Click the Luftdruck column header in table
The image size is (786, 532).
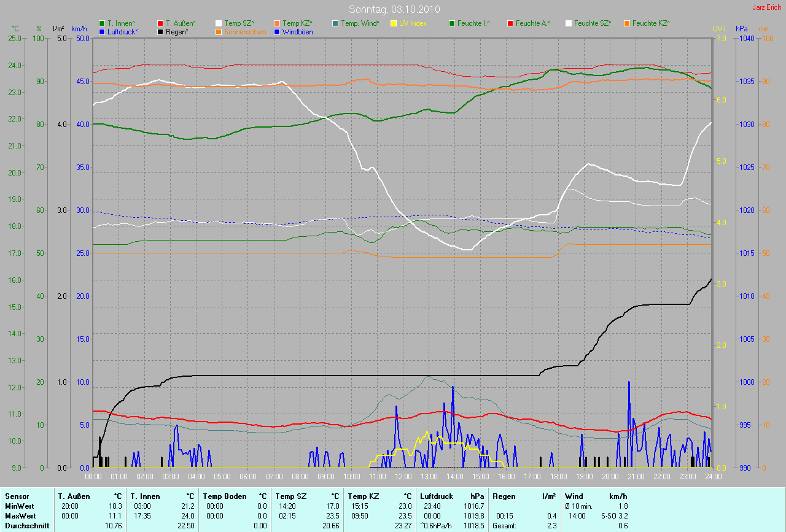pos(436,496)
